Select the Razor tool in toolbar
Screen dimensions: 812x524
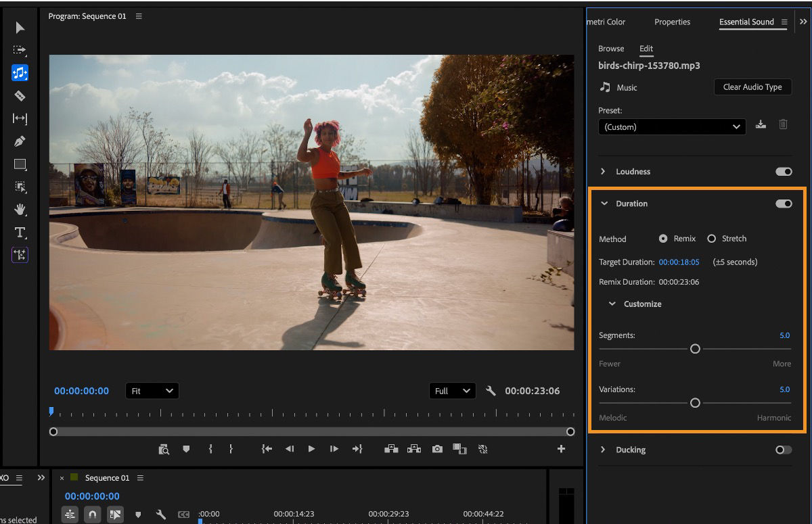(x=20, y=96)
